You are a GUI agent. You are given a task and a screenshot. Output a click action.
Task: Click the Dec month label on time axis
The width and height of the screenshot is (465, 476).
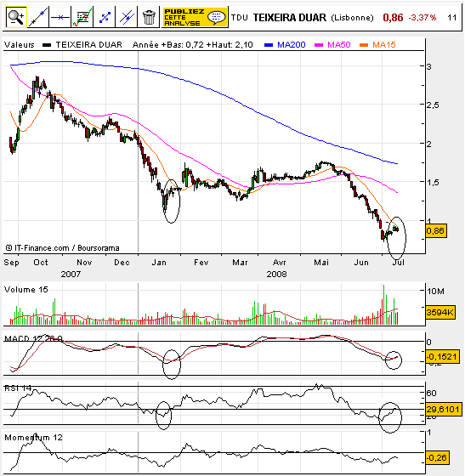point(122,263)
